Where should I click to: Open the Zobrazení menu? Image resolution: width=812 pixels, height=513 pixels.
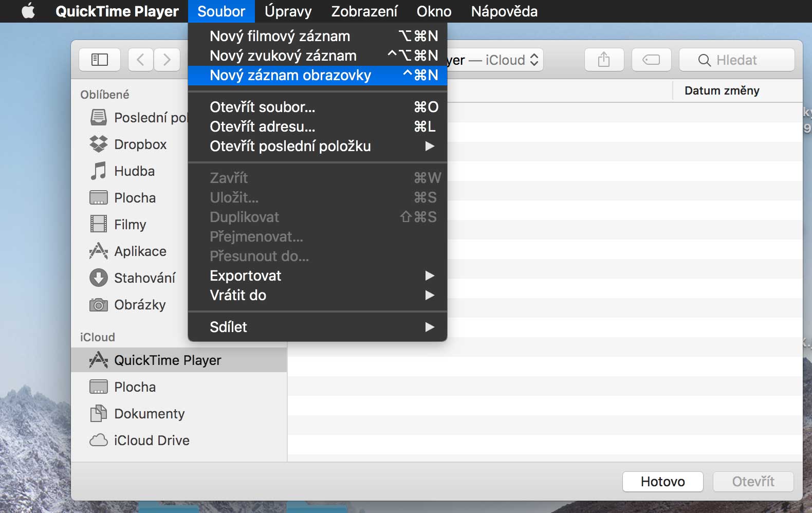click(364, 11)
